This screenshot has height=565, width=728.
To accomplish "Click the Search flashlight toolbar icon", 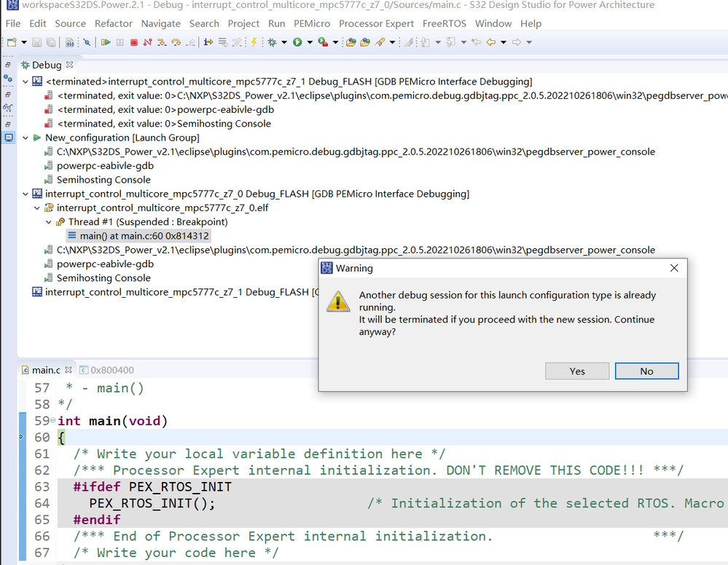I will (x=380, y=42).
